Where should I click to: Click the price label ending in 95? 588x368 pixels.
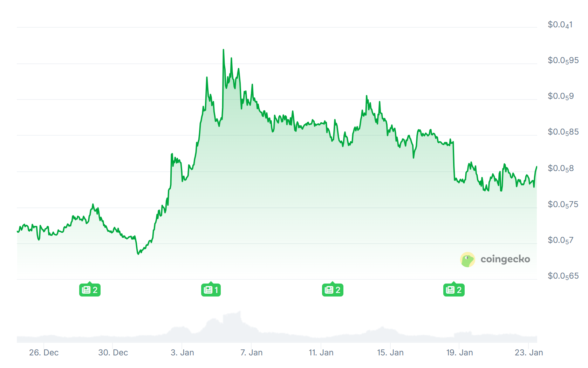point(563,61)
